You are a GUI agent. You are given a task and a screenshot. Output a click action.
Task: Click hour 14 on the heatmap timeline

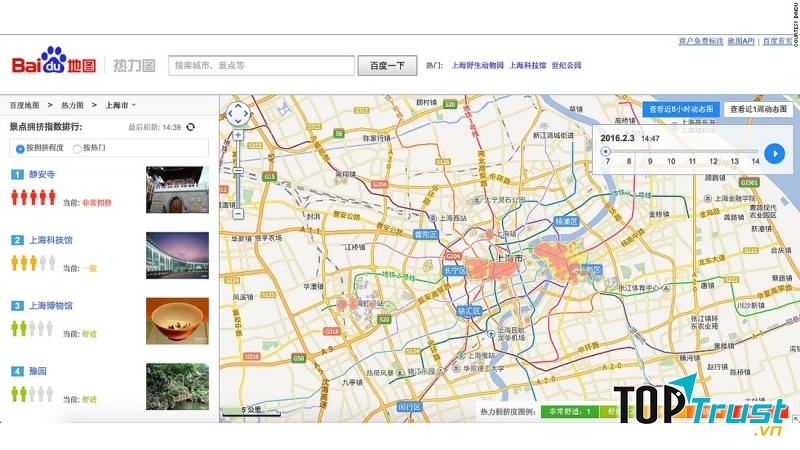point(755,161)
